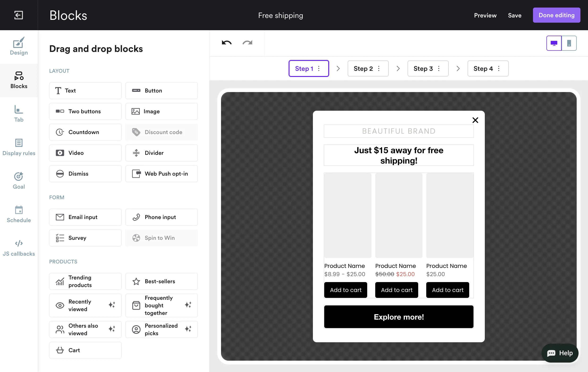Click Preview in the top bar

485,15
